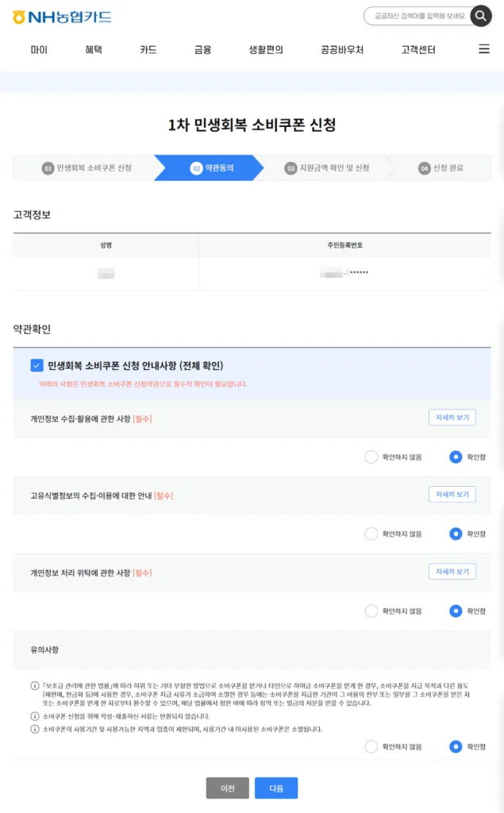Click the 주민등록번호 table header
This screenshot has width=504, height=813.
pos(344,245)
